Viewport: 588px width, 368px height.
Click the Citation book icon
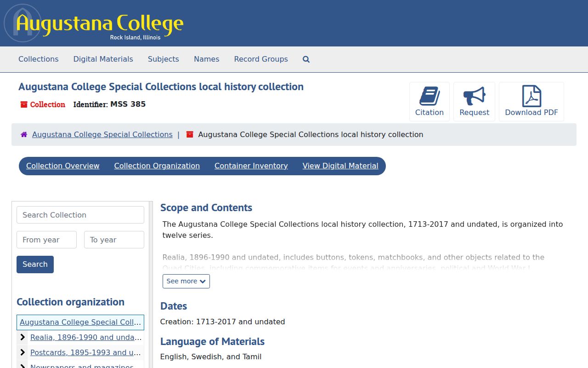[x=430, y=96]
